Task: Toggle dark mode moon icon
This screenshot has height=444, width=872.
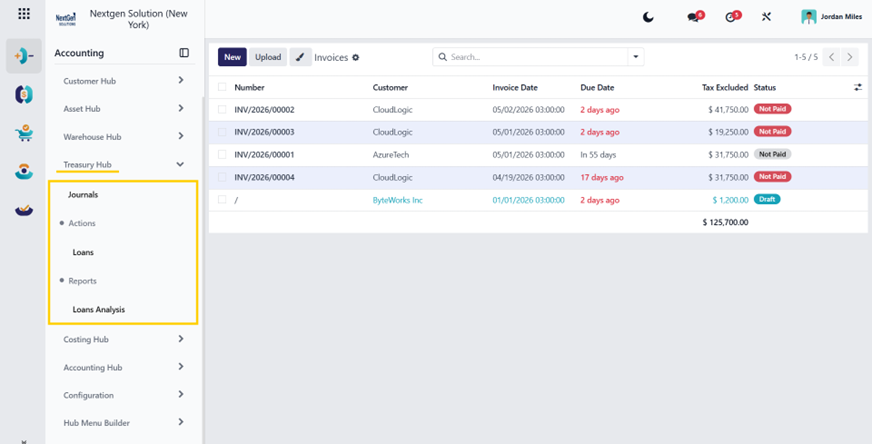Action: (x=648, y=17)
